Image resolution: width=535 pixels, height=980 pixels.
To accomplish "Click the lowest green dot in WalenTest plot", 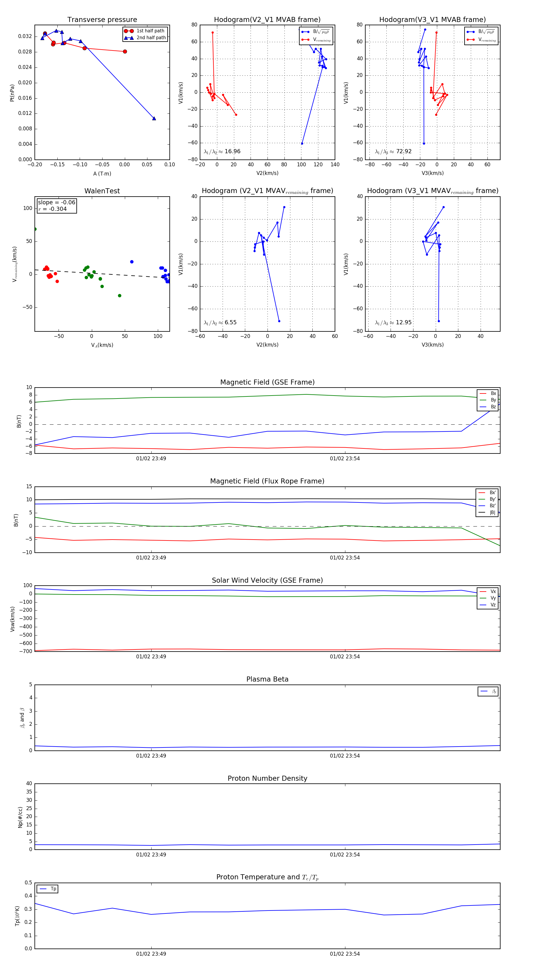I will pos(119,295).
